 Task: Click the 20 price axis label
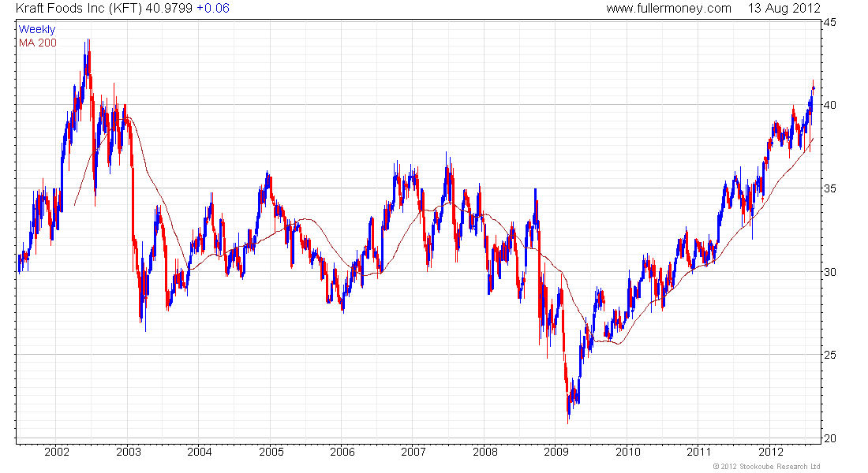click(829, 438)
